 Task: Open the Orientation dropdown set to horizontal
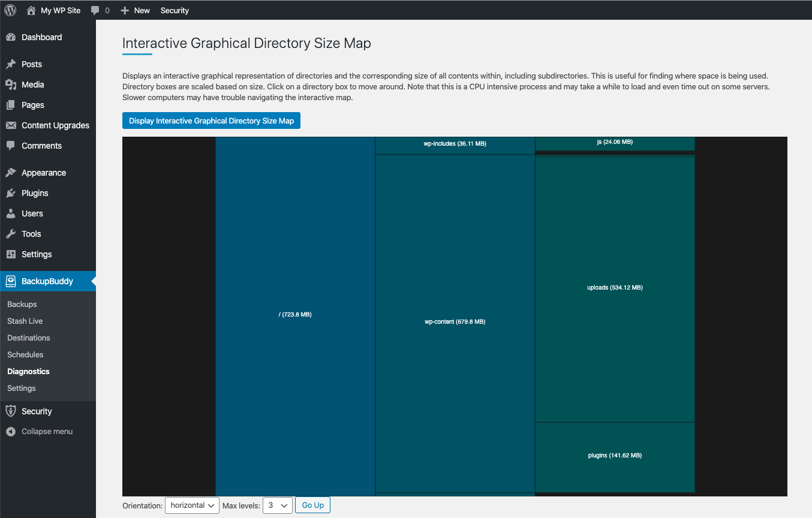click(192, 505)
